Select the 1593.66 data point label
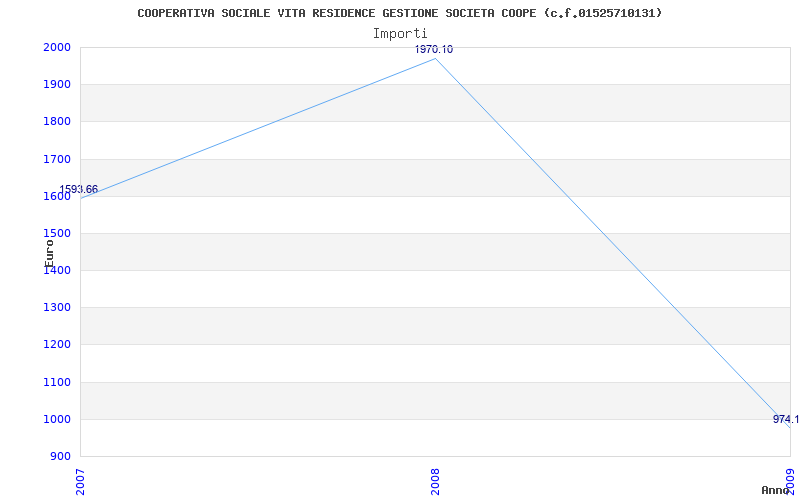The width and height of the screenshot is (800, 500). tap(79, 190)
